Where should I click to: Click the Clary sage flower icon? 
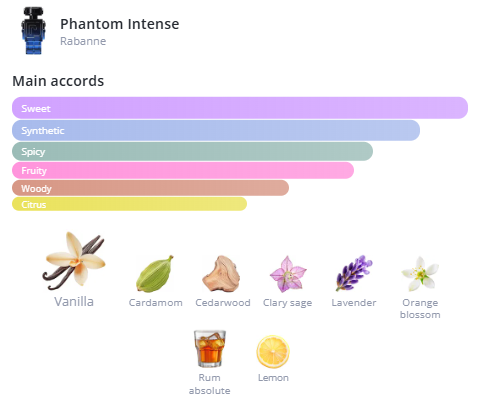click(288, 274)
